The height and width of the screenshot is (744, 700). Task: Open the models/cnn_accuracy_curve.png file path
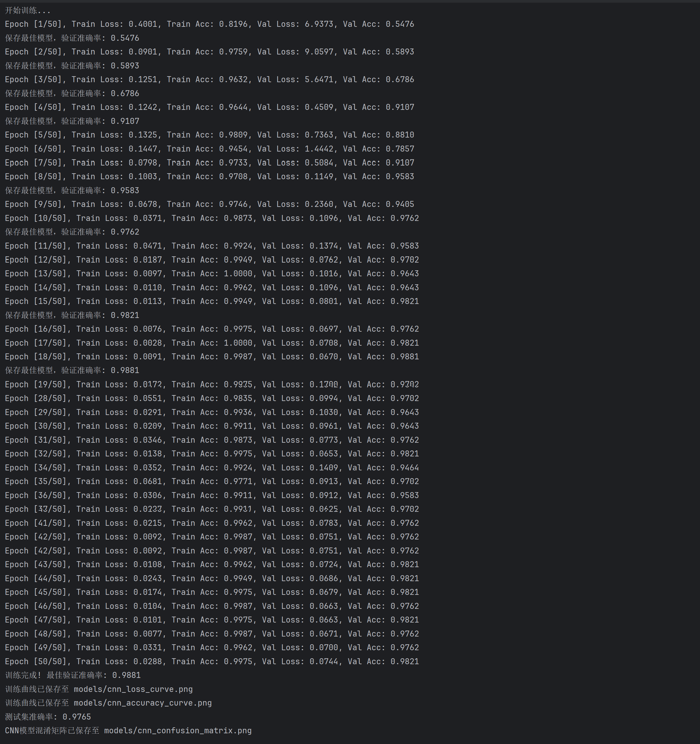pyautogui.click(x=143, y=703)
